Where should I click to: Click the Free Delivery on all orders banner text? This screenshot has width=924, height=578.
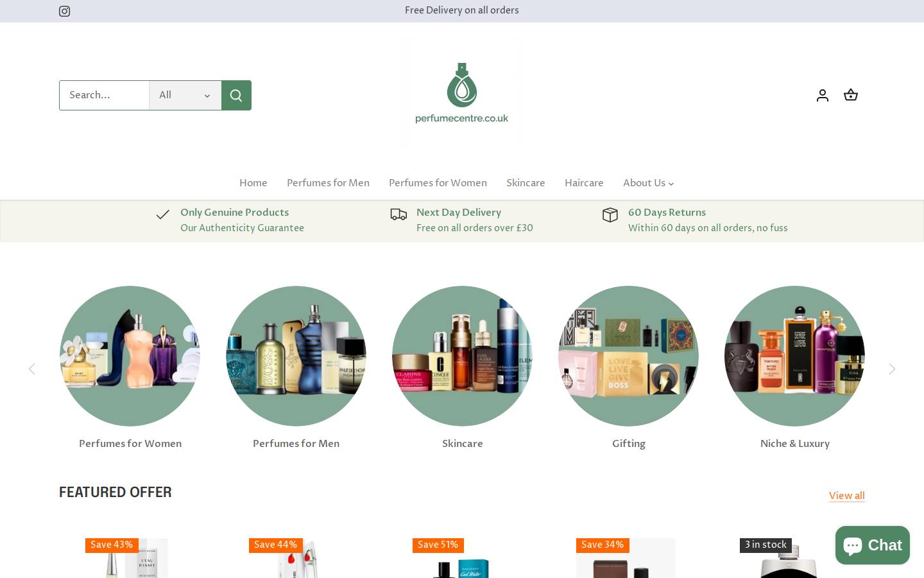(x=462, y=10)
